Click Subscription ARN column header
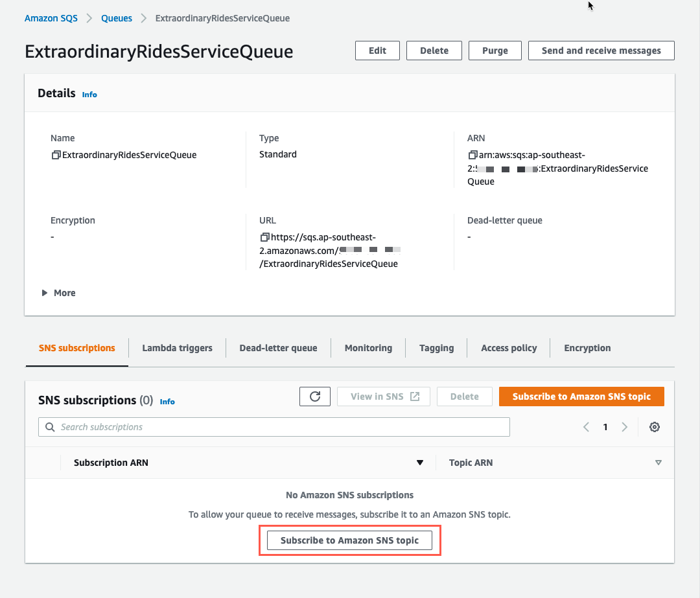The height and width of the screenshot is (598, 700). pyautogui.click(x=111, y=463)
